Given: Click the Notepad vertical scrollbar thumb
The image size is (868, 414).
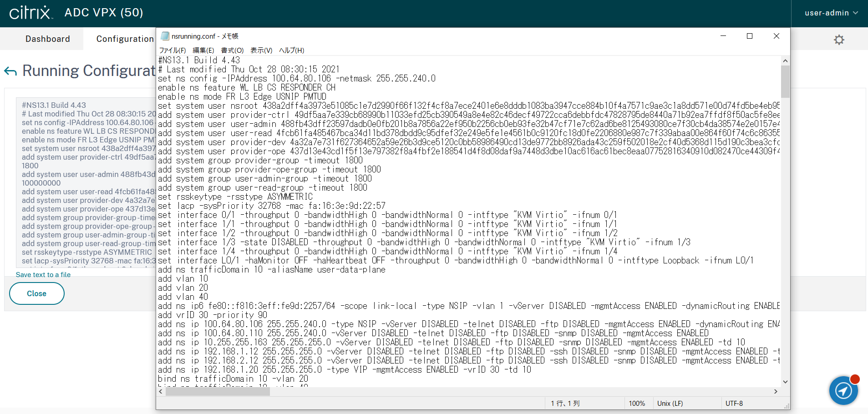Looking at the screenshot, I should (785, 81).
